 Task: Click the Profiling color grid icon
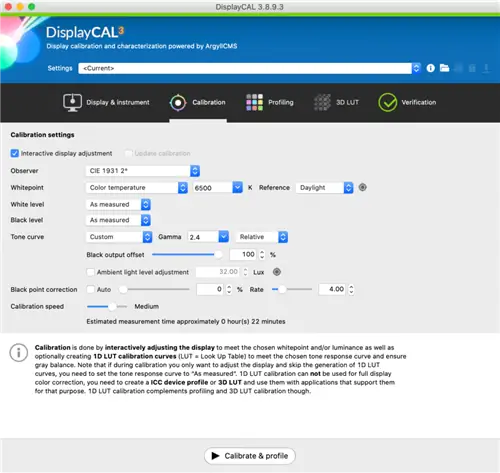coord(254,102)
